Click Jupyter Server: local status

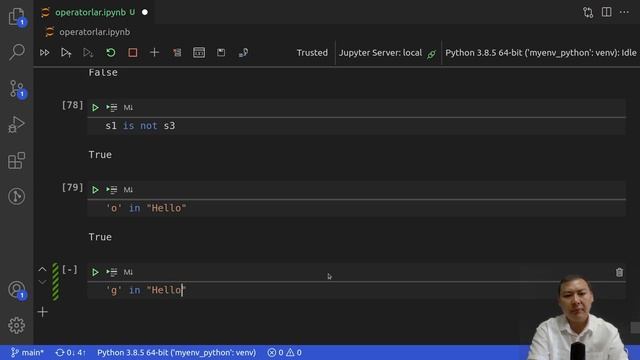(x=387, y=53)
